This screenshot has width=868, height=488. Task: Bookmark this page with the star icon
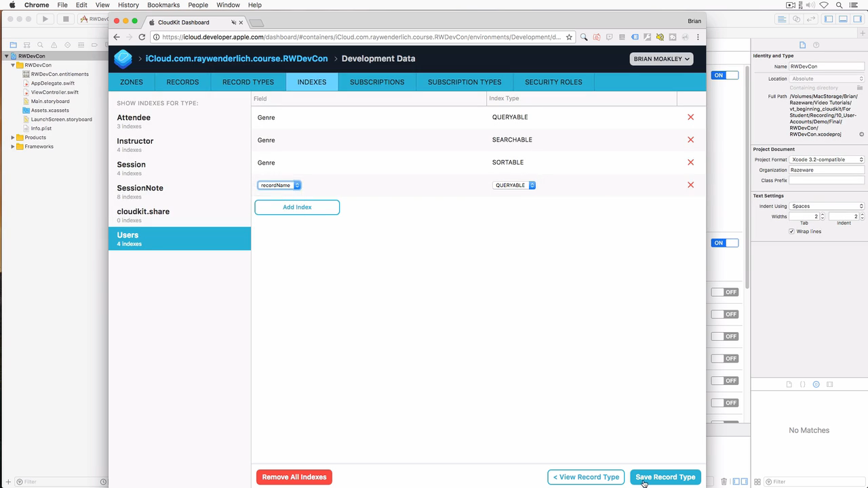point(569,37)
